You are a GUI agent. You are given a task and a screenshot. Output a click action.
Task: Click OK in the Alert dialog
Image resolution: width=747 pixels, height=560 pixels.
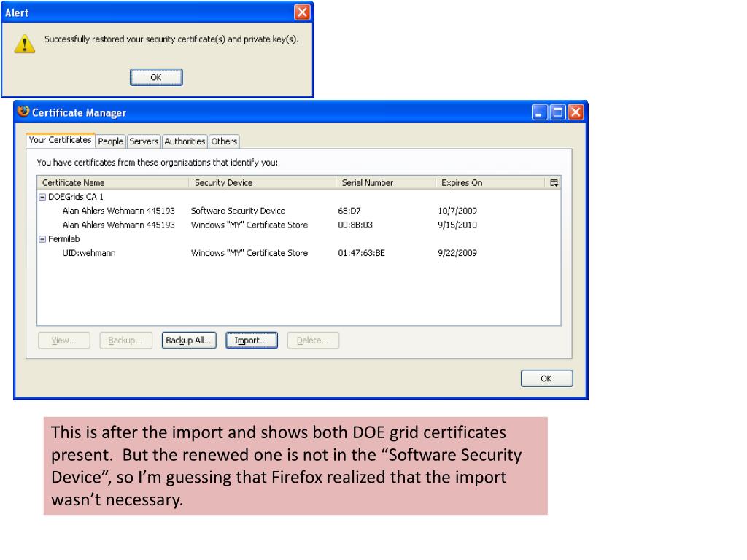point(156,77)
